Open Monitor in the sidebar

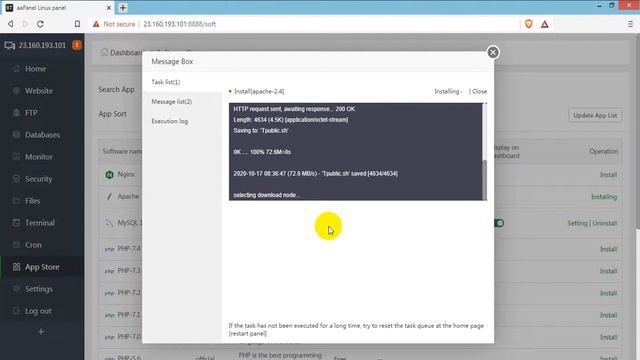point(39,157)
